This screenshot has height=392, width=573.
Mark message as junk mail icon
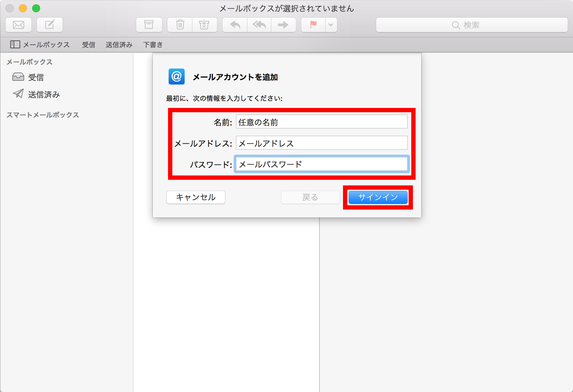(204, 25)
